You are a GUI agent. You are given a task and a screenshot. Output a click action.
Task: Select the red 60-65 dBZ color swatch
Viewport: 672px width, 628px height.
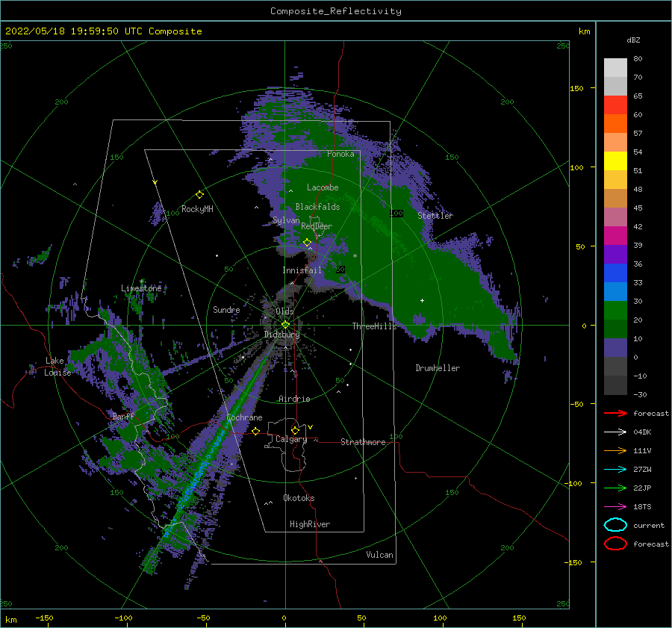tap(615, 105)
